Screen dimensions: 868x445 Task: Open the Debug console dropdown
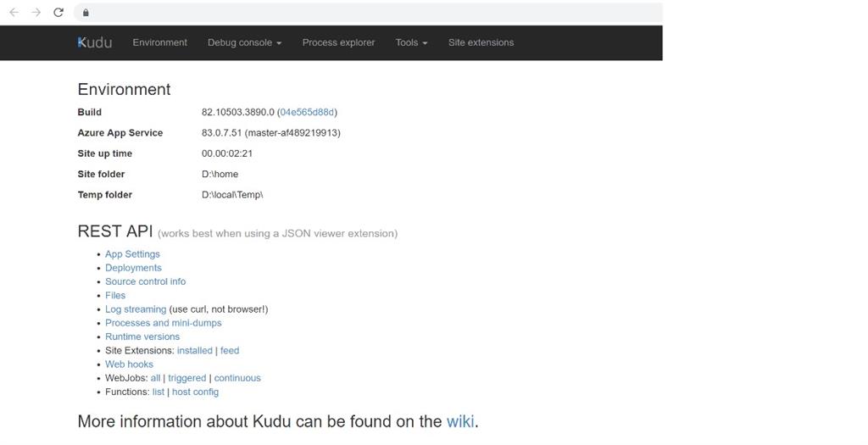pos(244,42)
